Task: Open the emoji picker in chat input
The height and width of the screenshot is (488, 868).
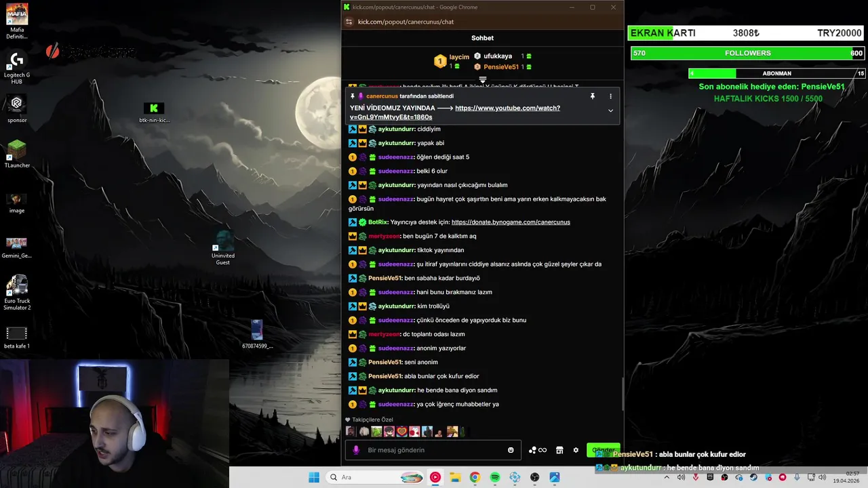Action: tap(511, 450)
